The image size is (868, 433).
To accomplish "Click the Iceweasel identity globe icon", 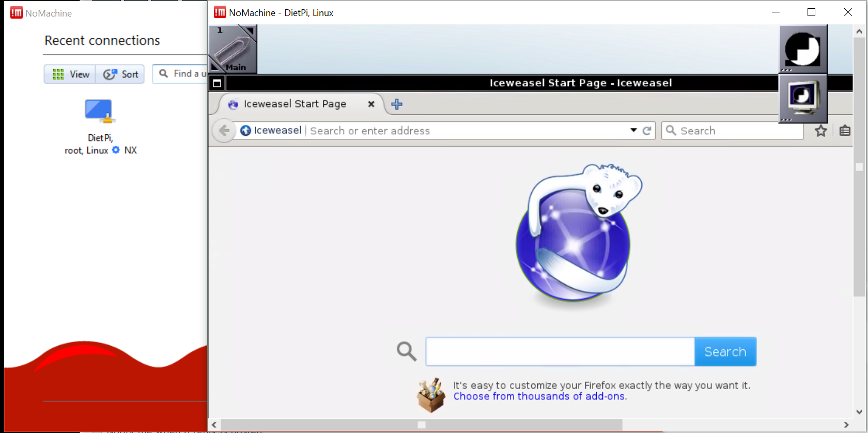I will (246, 131).
